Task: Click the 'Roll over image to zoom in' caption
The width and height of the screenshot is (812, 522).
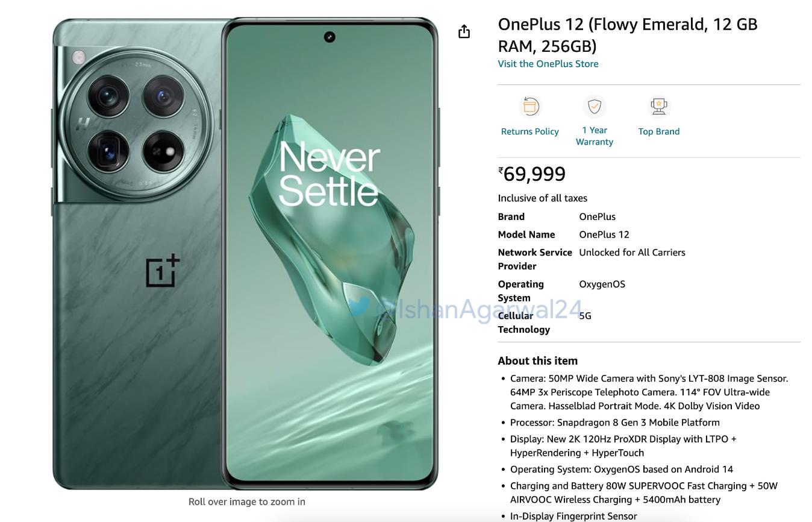Action: [x=247, y=502]
